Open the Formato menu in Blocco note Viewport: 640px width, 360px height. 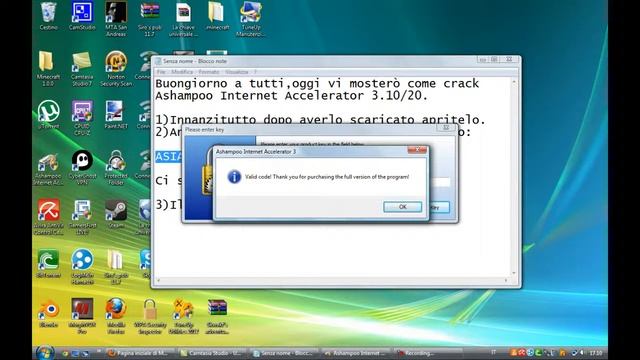209,72
